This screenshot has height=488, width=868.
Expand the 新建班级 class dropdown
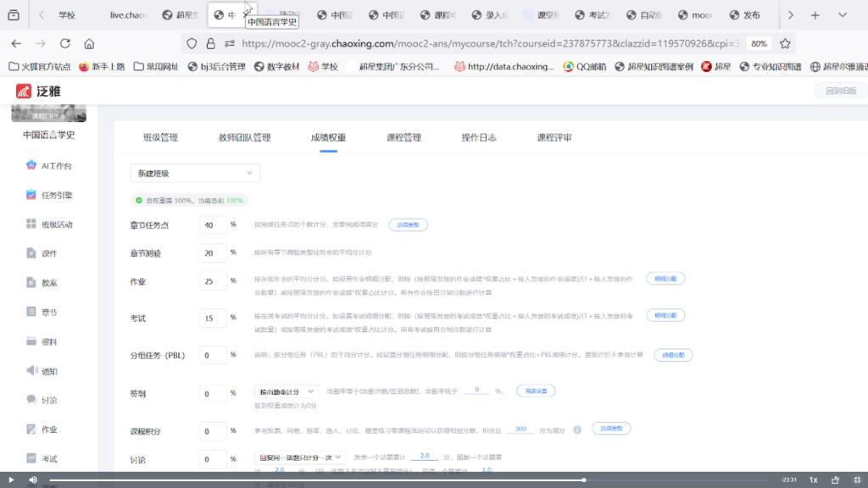195,173
